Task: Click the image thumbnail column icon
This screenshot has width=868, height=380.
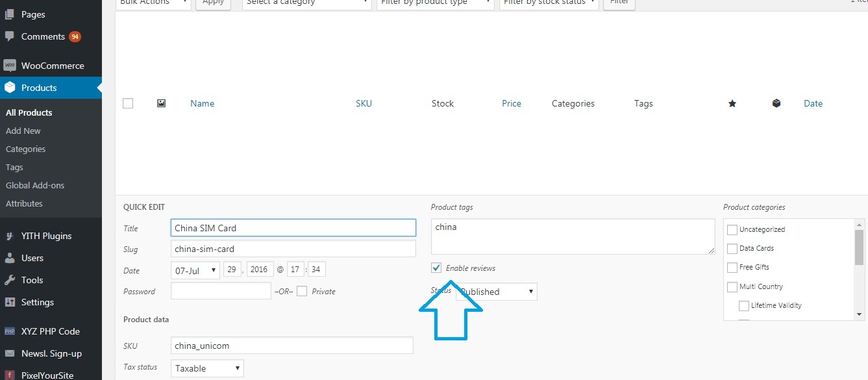Action: point(161,103)
